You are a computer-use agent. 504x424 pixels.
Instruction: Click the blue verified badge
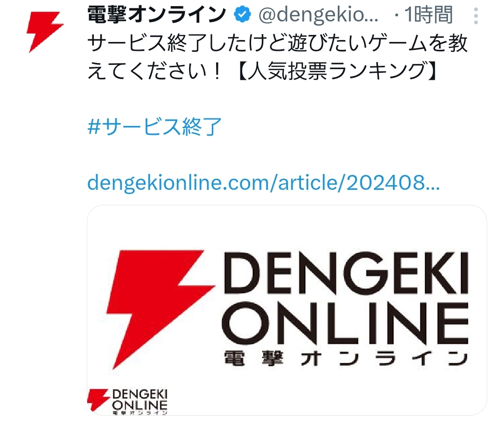point(242,15)
